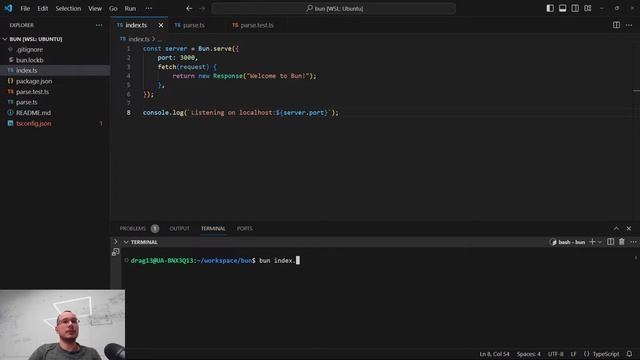Open package.json in the explorer
This screenshot has height=360, width=640.
(34, 81)
